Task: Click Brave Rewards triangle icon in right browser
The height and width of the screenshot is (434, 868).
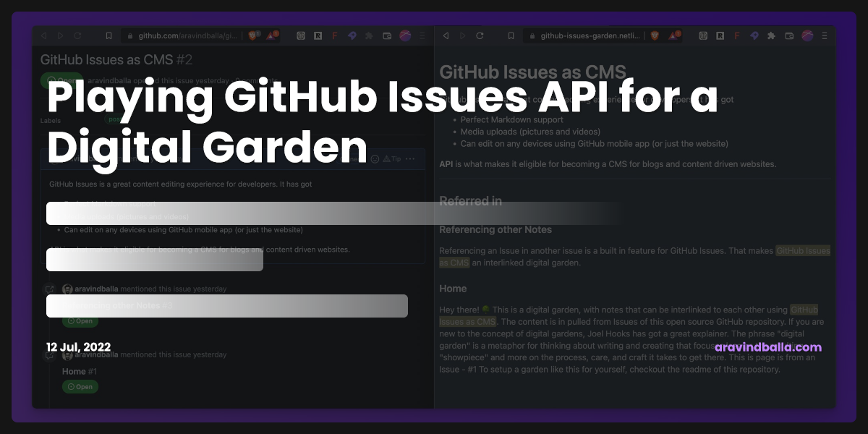Action: click(x=674, y=35)
